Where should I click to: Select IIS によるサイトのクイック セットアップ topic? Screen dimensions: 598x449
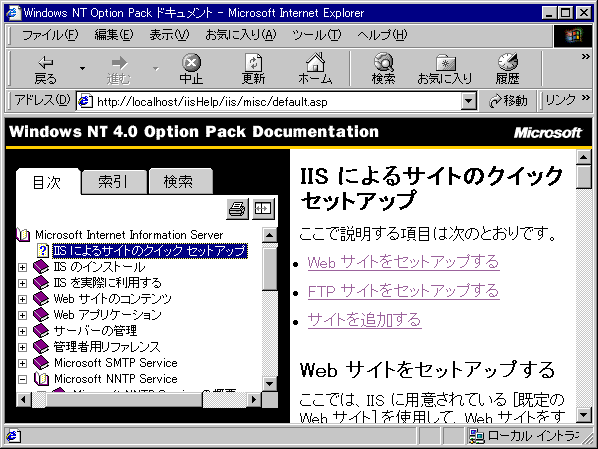150,251
